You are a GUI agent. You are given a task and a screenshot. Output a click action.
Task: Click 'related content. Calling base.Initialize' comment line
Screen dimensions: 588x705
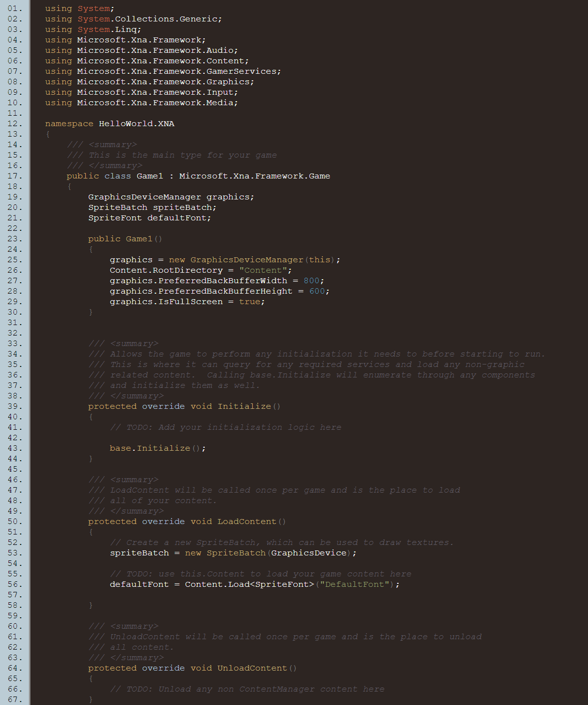[312, 375]
